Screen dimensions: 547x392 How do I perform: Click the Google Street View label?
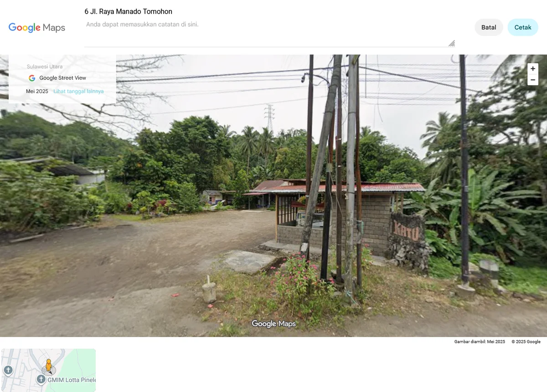click(62, 78)
